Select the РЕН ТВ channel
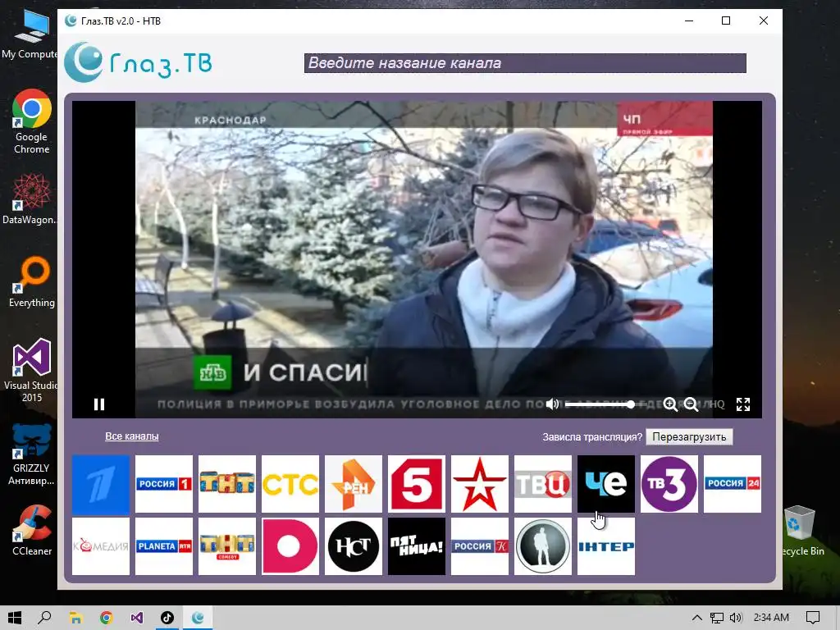The height and width of the screenshot is (630, 840). pos(354,484)
